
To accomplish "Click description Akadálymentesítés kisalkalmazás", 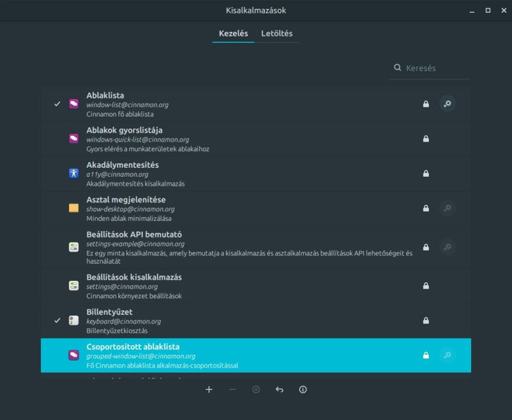I will 136,184.
